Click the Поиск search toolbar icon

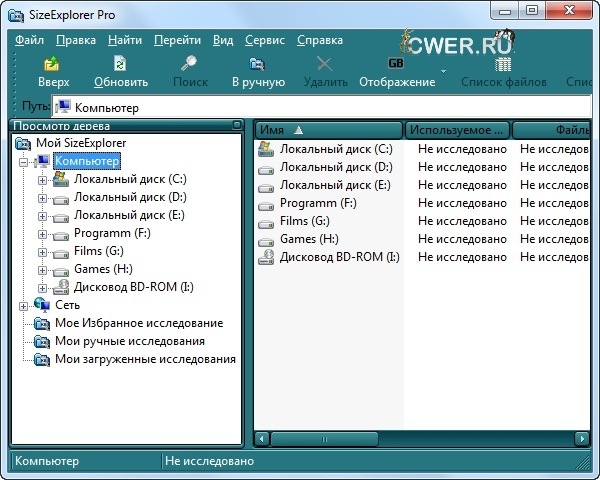coord(190,65)
